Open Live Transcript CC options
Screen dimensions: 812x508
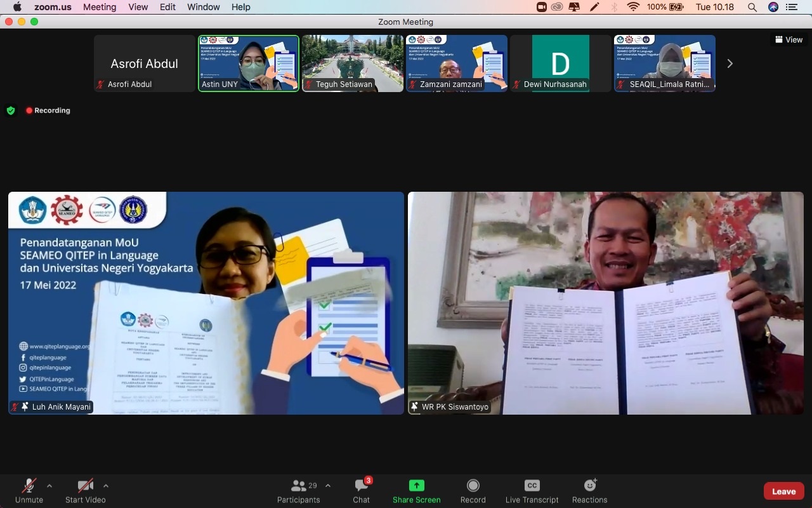pos(532,491)
